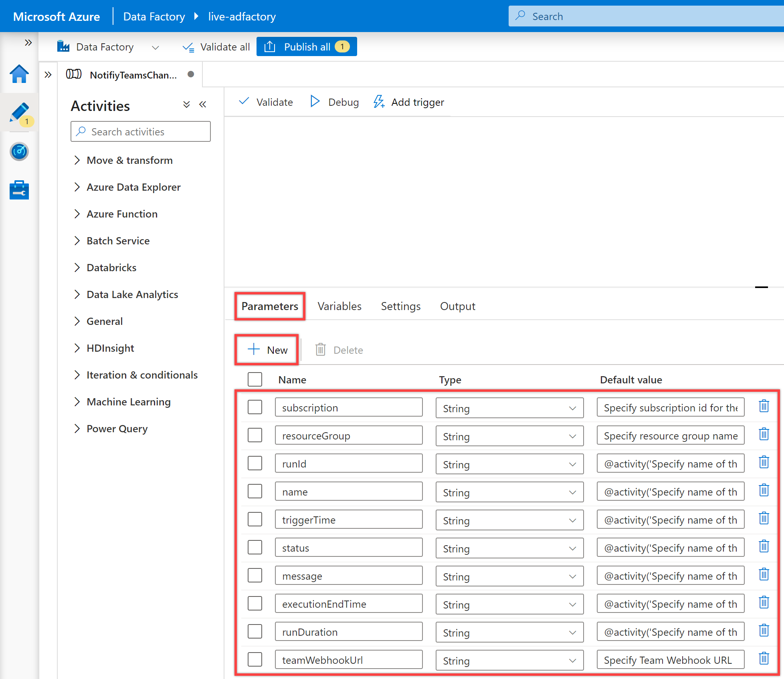784x679 pixels.
Task: Click the Delete parameter button
Action: point(339,349)
